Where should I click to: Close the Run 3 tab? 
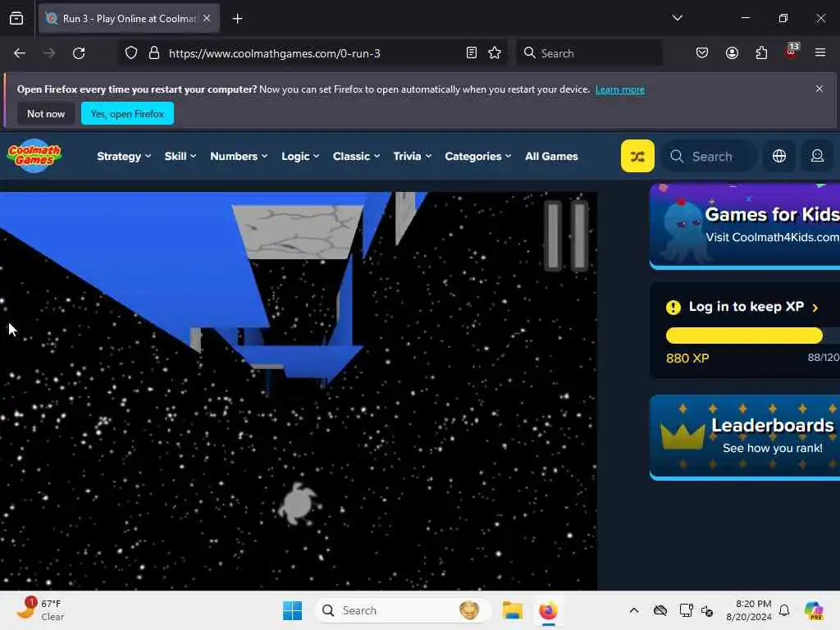tap(207, 18)
